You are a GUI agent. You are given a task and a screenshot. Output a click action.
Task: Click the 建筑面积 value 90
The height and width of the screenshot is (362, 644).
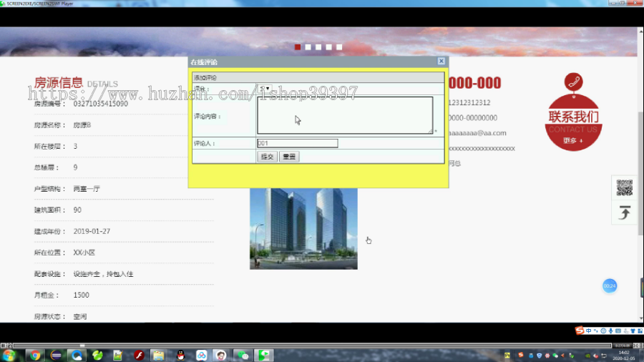coord(77,210)
